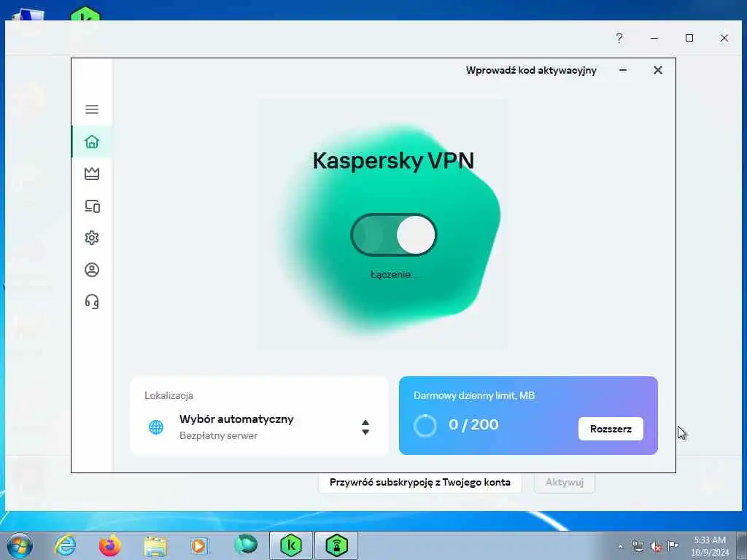The height and width of the screenshot is (560, 747).
Task: Close the Kaspersky VPN window
Action: (x=658, y=70)
